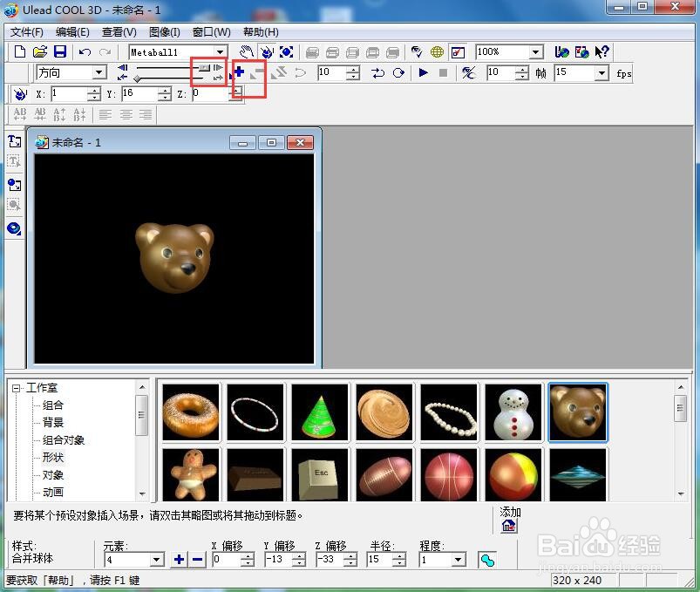Open the 查看(V) menu
Image resolution: width=700 pixels, height=592 pixels.
point(119,32)
